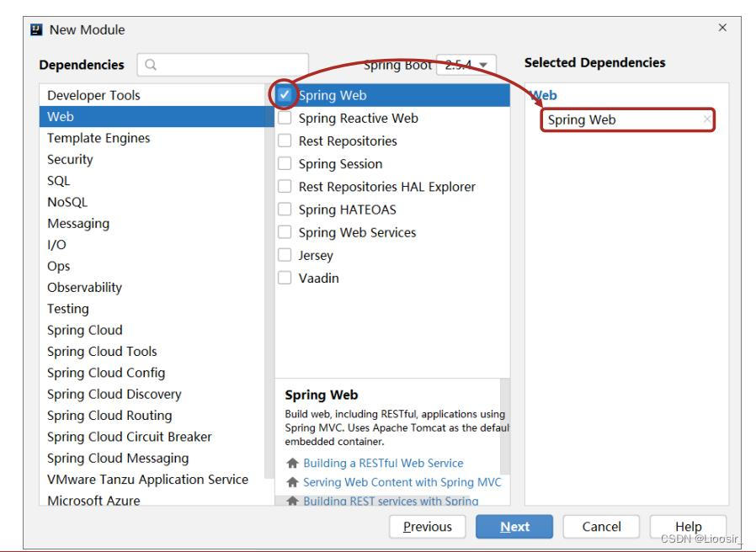
Task: Check the Jersey checkbox
Action: 285,255
